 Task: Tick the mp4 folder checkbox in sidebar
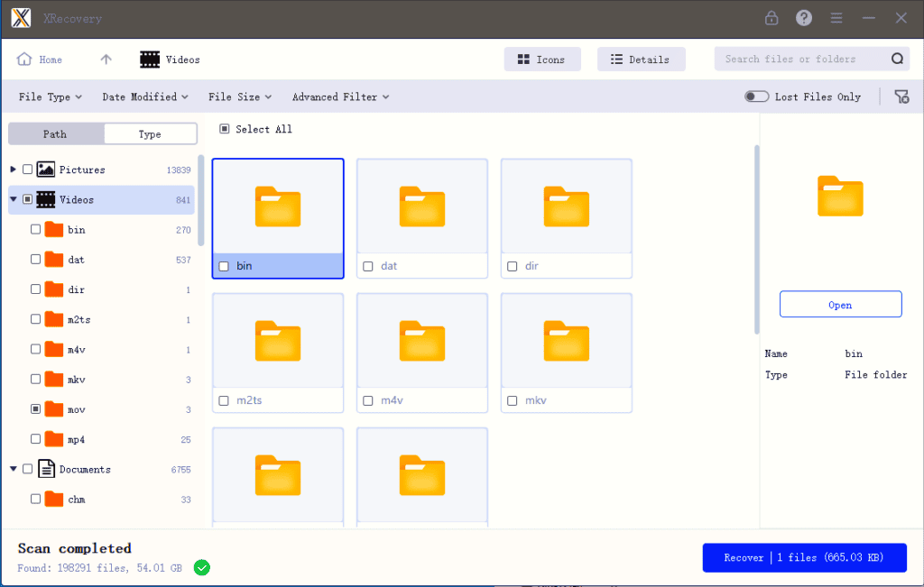coord(35,439)
